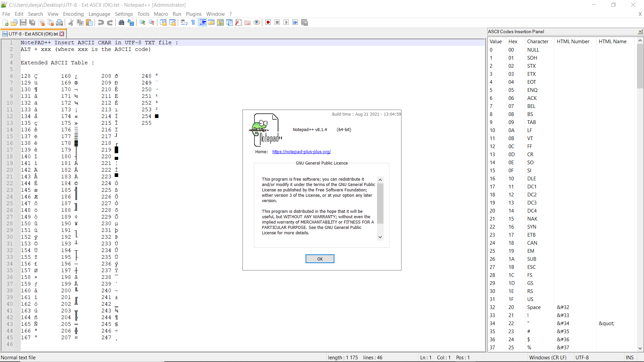Click the Value column header

coord(495,42)
